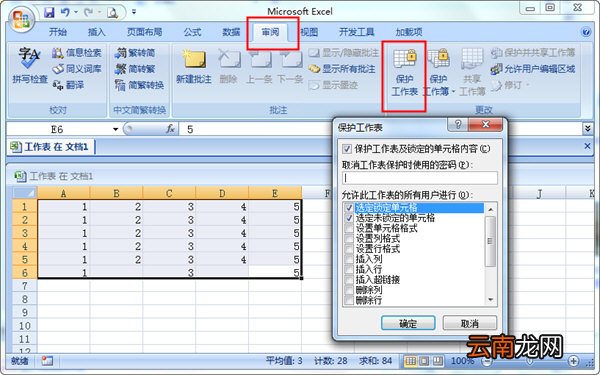Open Protect Workbook dropdown arrow
Image resolution: width=600 pixels, height=375 pixels.
[x=453, y=92]
